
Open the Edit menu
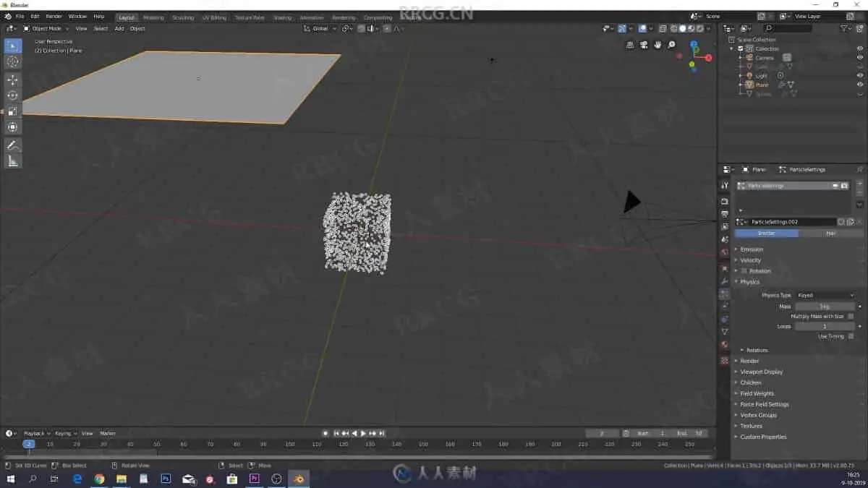click(35, 16)
